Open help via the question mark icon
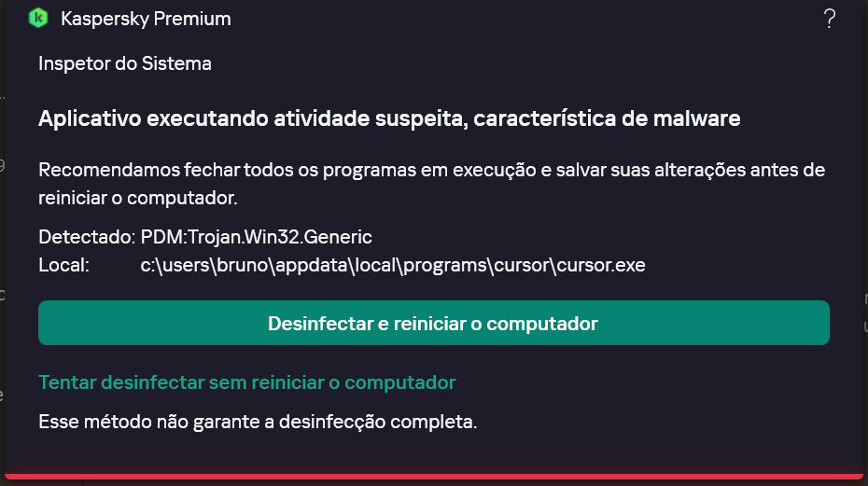The height and width of the screenshot is (486, 868). 829,19
